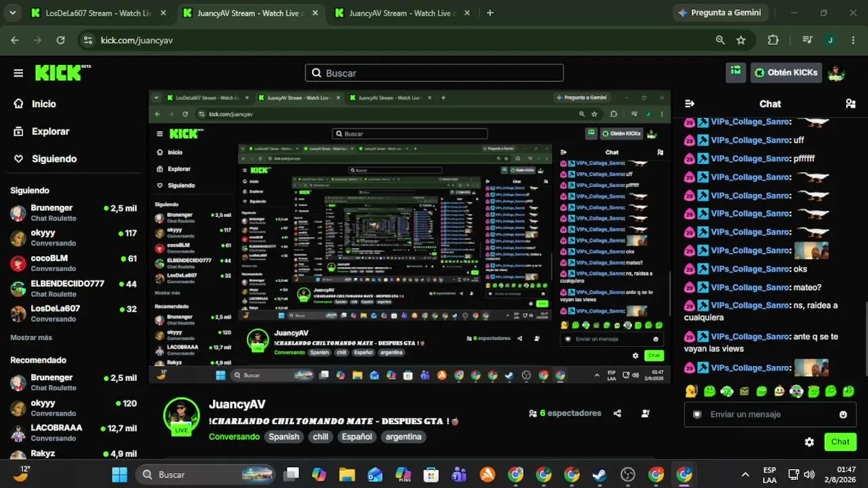Viewport: 868px width, 488px height.
Task: Open okyyy channel with 117 viewers
Action: 73,238
